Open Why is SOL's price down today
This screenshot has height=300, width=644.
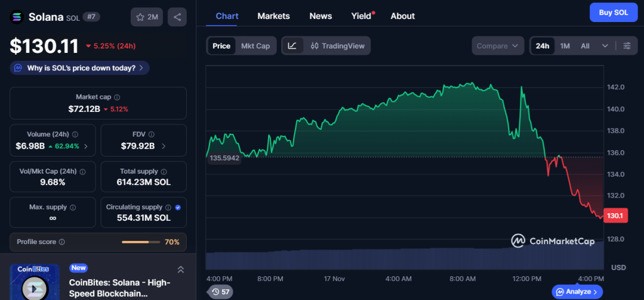coord(80,68)
